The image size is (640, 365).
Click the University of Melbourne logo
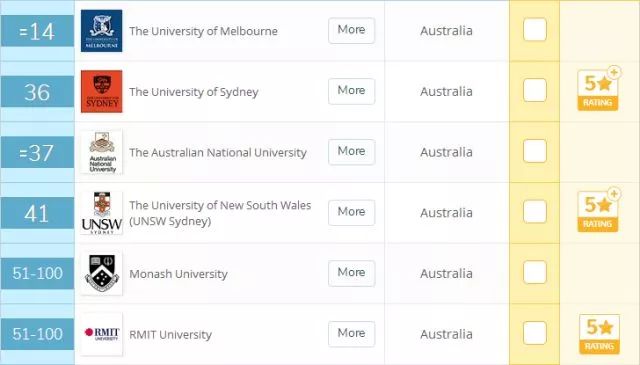(101, 31)
